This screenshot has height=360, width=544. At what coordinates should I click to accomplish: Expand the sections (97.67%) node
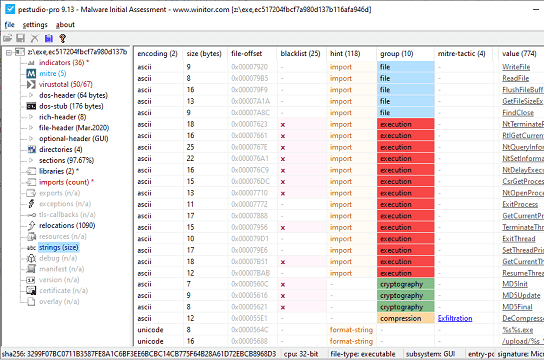[x=31, y=160]
